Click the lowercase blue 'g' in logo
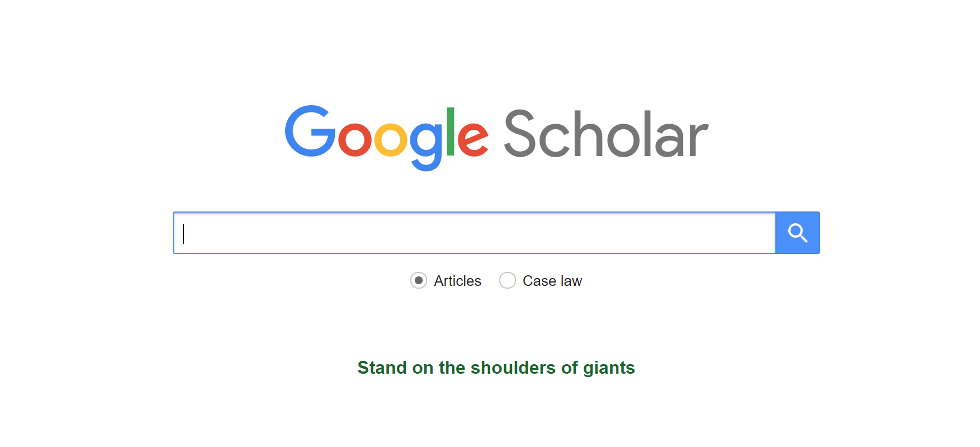The height and width of the screenshot is (447, 980). [427, 147]
